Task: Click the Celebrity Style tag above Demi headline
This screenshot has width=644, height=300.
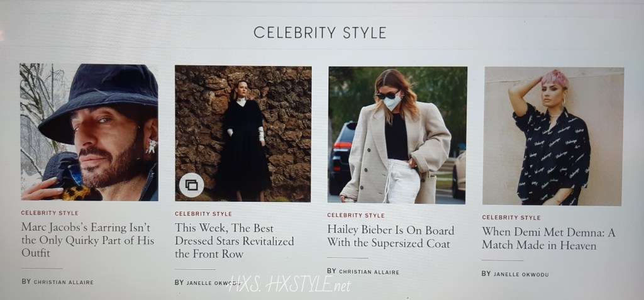Action: pos(511,218)
